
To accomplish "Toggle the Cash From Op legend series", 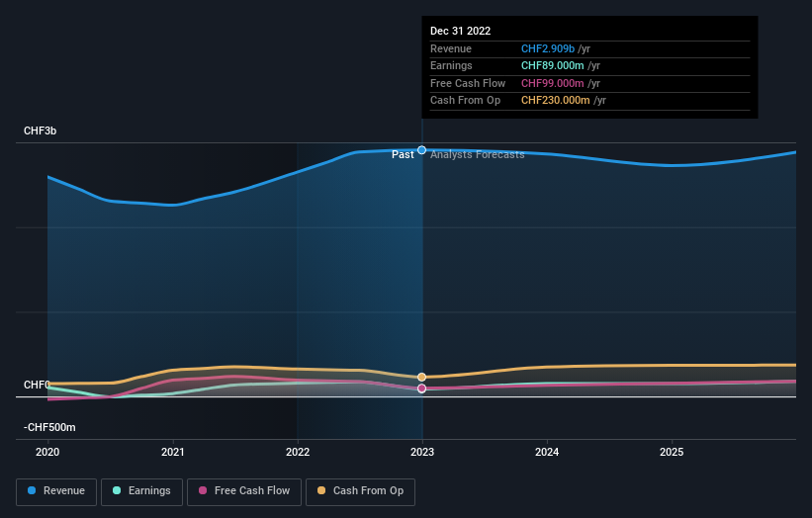I will (x=360, y=491).
